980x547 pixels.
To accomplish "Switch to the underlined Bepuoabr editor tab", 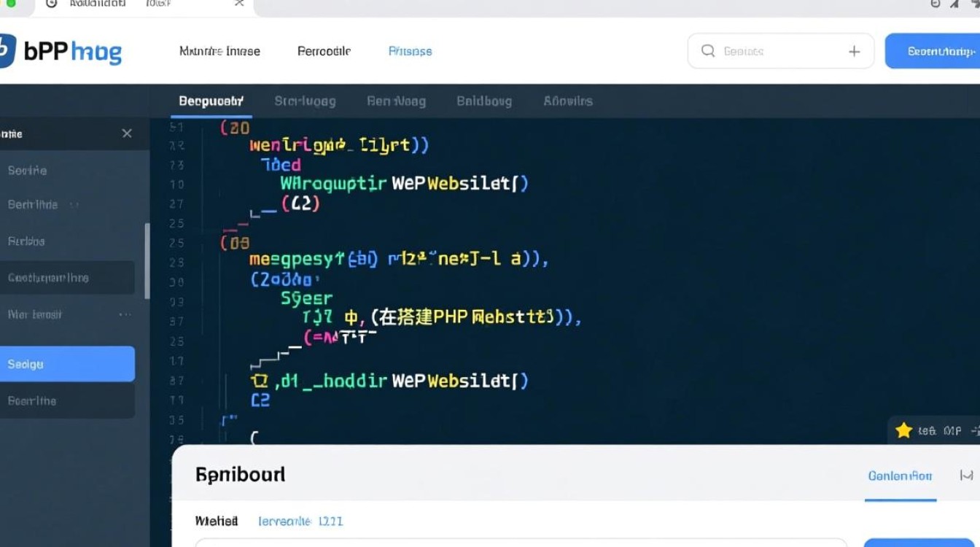I will coord(211,101).
